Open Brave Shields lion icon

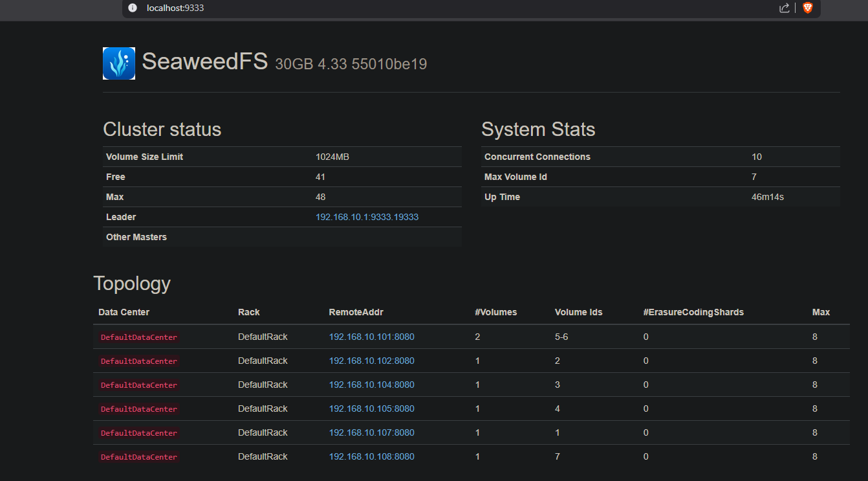click(807, 8)
